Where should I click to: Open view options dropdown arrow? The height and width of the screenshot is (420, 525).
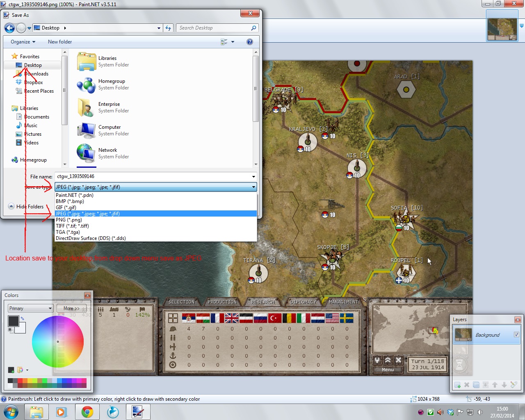tap(233, 42)
